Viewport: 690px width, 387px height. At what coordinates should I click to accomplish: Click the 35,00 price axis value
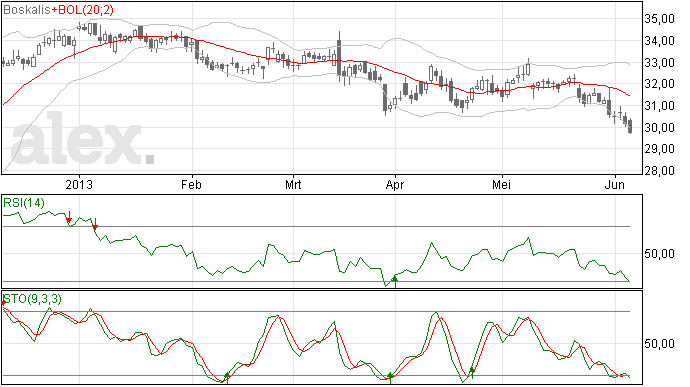pyautogui.click(x=659, y=19)
